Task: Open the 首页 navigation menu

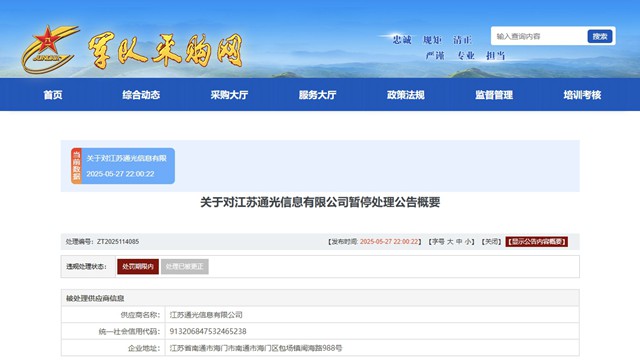Action: coord(53,95)
